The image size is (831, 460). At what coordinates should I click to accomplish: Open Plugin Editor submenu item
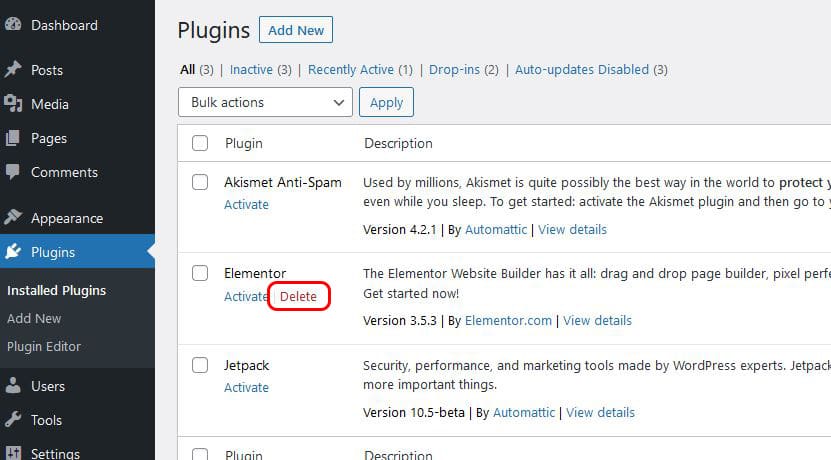[44, 346]
